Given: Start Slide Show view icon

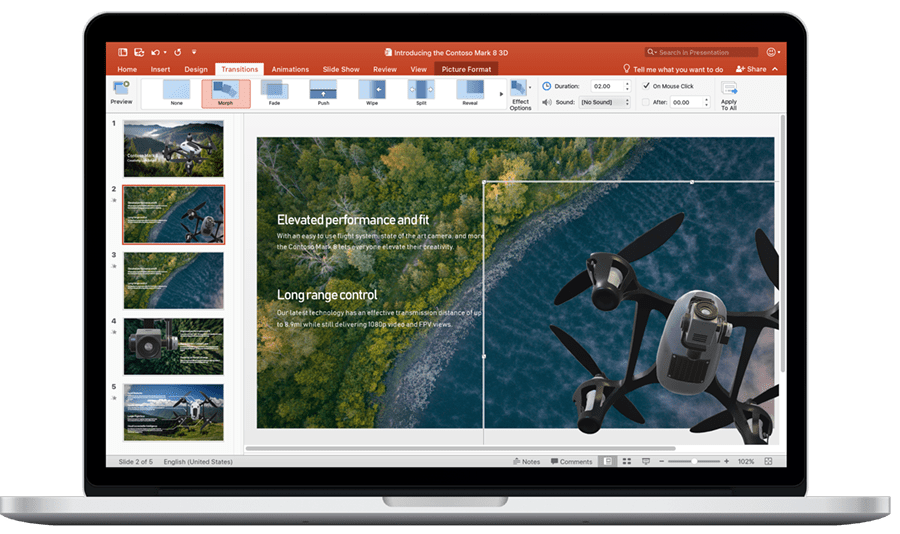Looking at the screenshot, I should tap(646, 461).
